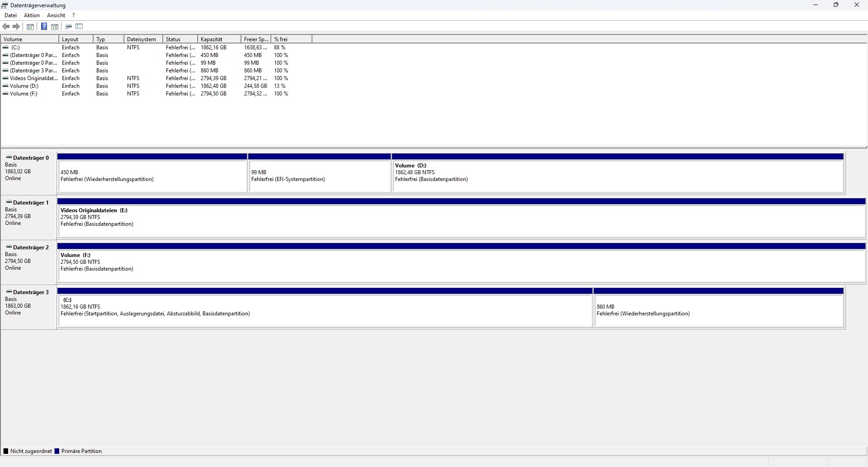Image resolution: width=868 pixels, height=467 pixels.
Task: Select drive icon of the Datenträger 3 Par... row
Action: coord(6,71)
